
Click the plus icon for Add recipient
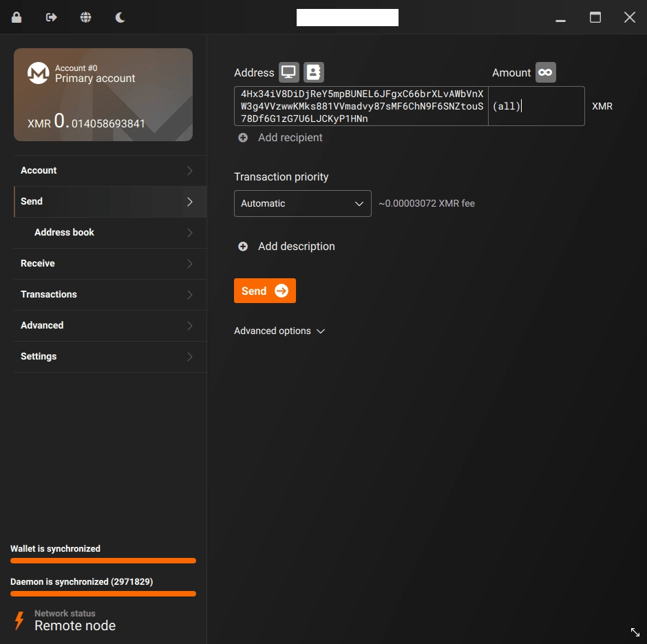pos(243,138)
